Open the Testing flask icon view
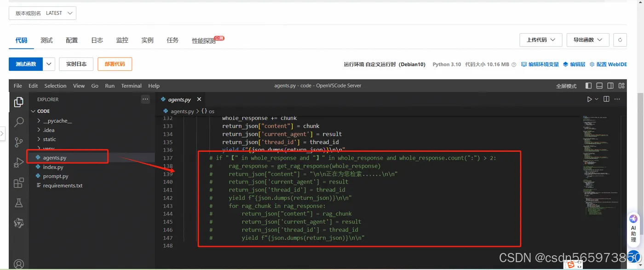Viewport: 644px width, 270px height. click(x=19, y=203)
